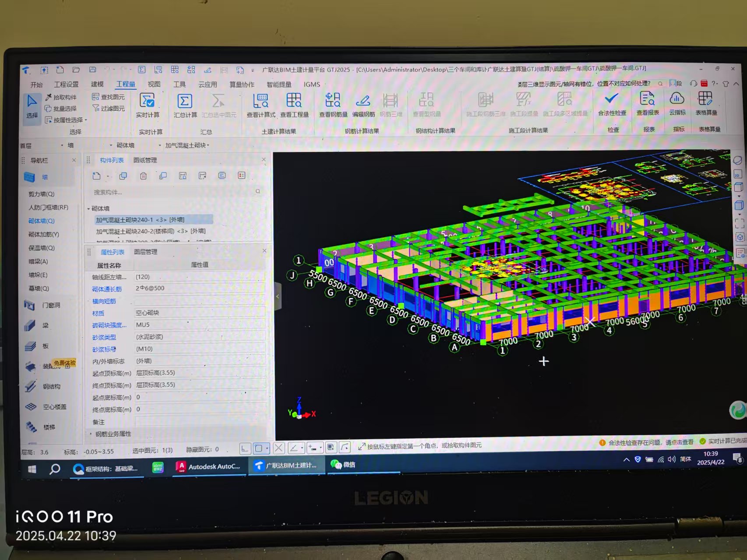Click the red list icon in 构件列表 toolbar
The image size is (747, 560).
coord(241,175)
